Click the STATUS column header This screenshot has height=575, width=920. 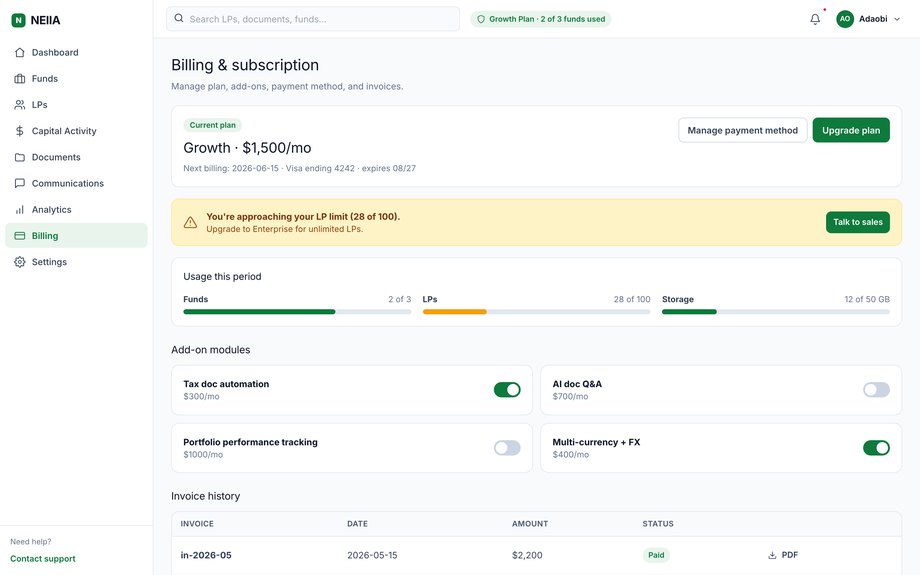tap(658, 524)
